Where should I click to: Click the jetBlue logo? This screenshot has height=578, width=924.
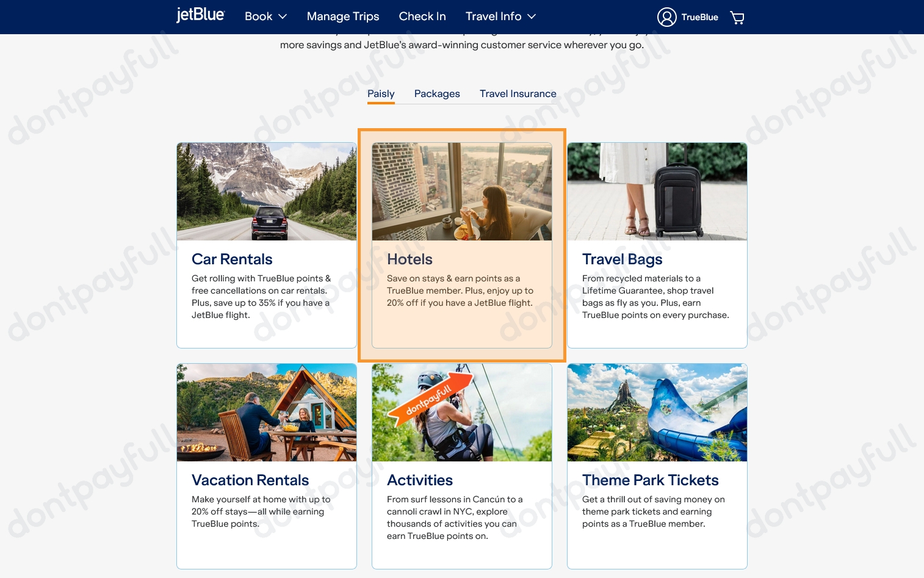200,15
